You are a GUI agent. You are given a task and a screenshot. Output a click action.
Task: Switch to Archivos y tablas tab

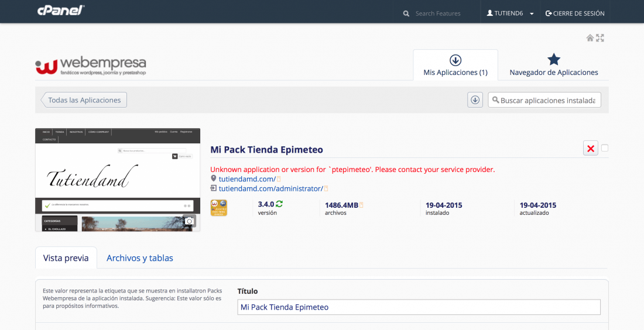(140, 258)
